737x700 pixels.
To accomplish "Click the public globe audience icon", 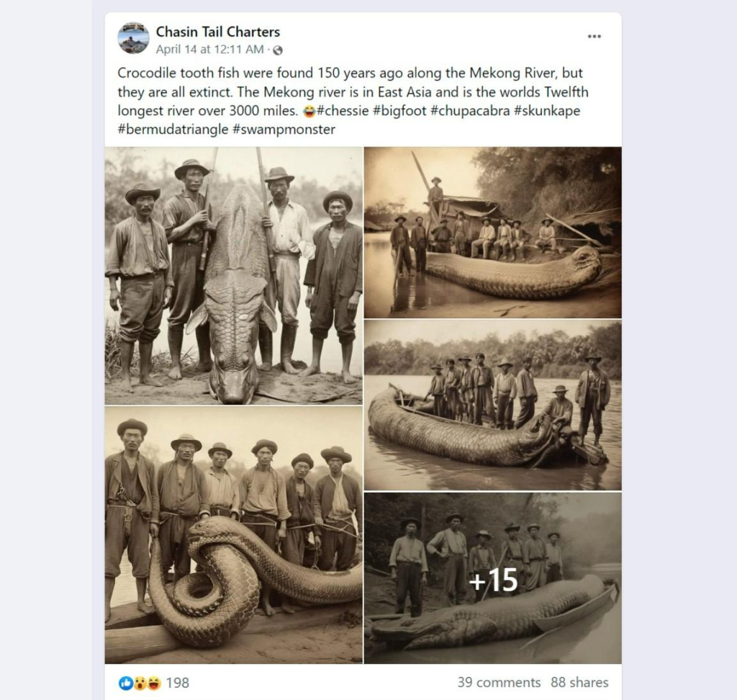I will click(278, 50).
